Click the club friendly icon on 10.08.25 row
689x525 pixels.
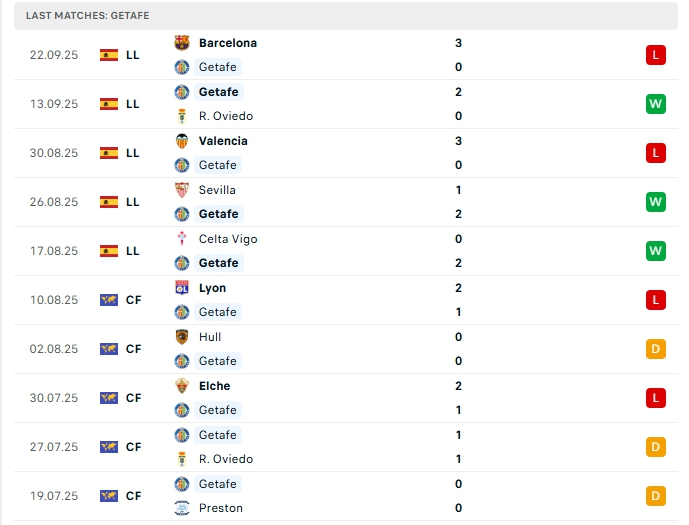[109, 300]
